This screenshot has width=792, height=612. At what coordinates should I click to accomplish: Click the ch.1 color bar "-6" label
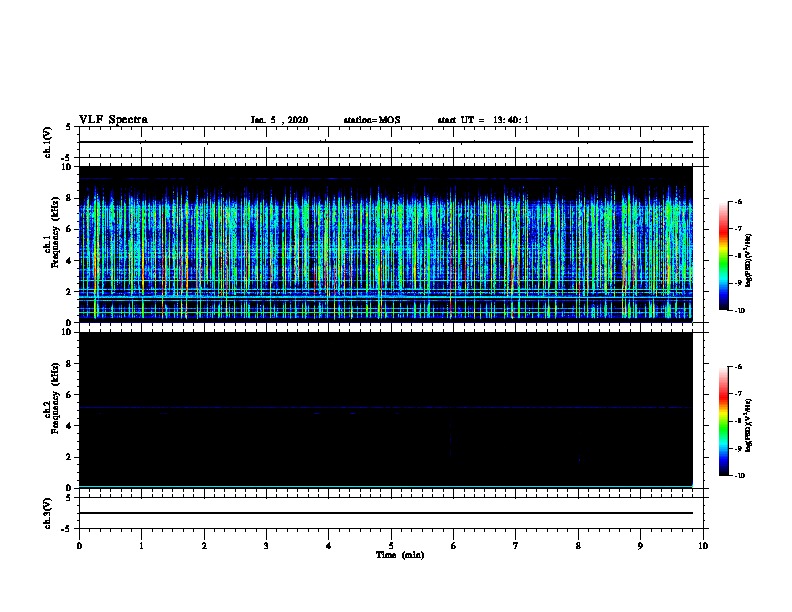pyautogui.click(x=738, y=201)
